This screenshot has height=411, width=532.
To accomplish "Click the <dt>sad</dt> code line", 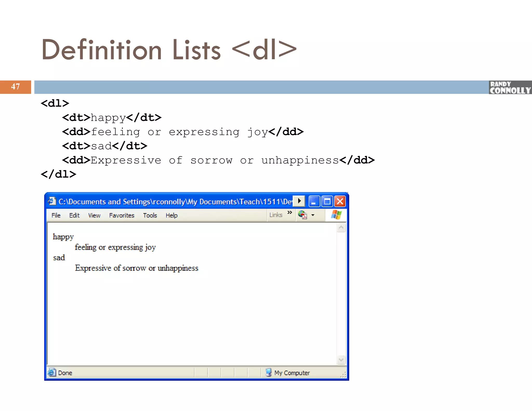I will coord(105,146).
